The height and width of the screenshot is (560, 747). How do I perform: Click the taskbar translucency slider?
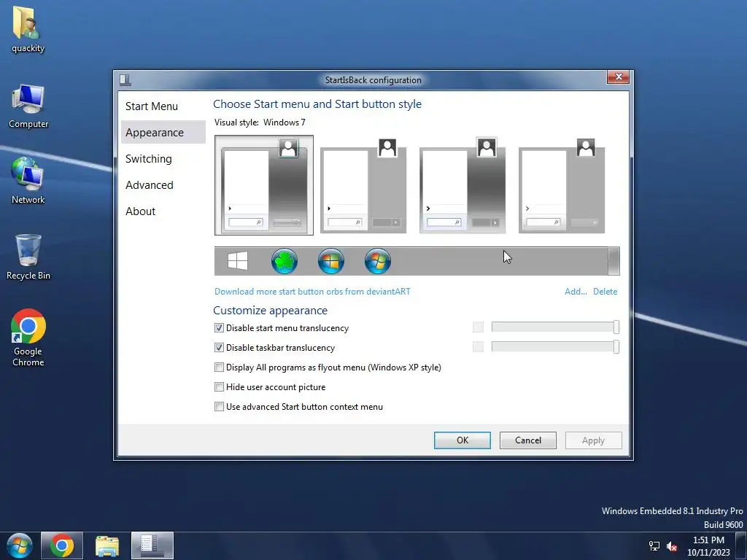pos(555,346)
